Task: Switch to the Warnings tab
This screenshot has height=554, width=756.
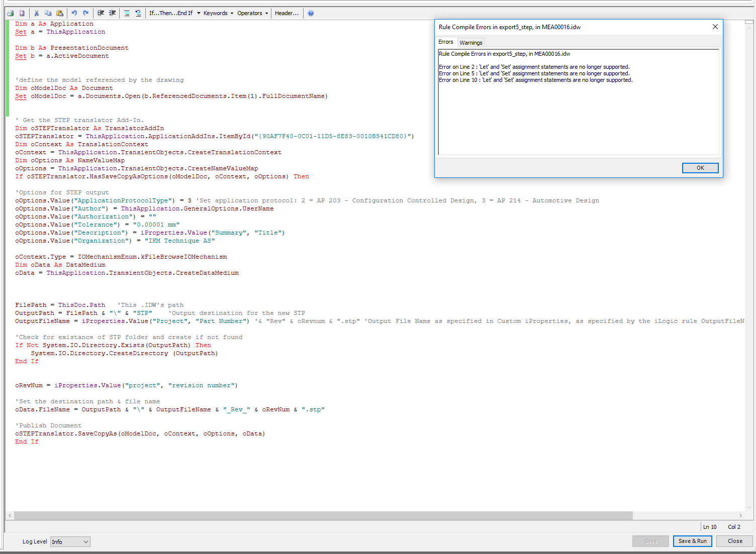Action: (x=470, y=43)
